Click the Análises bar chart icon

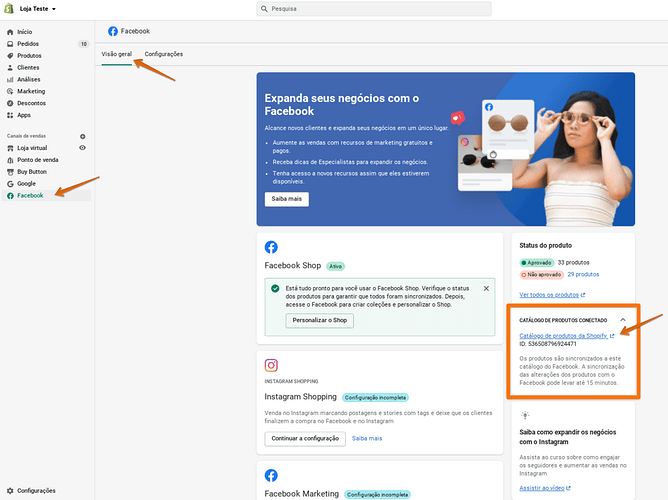click(x=10, y=80)
